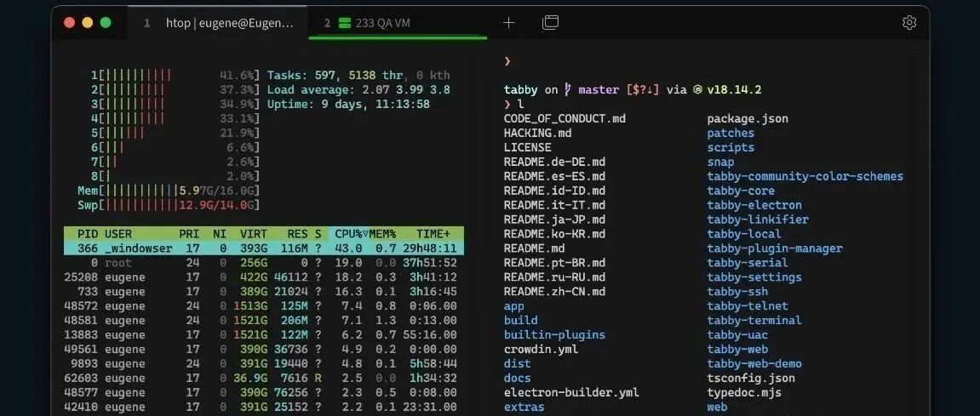The width and height of the screenshot is (980, 416).
Task: Select the process row with PID 25208
Action: click(x=264, y=276)
